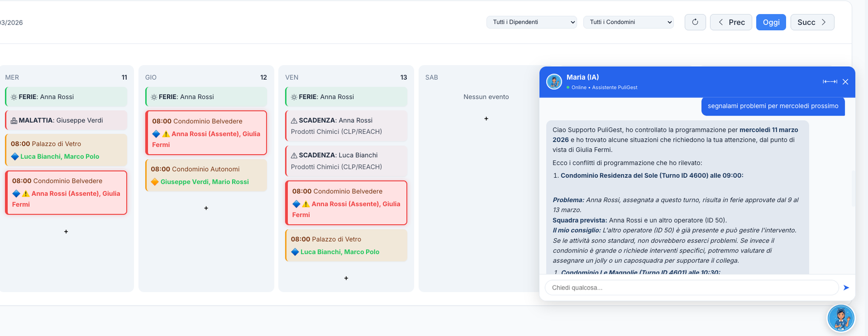Click the chat panel expand-width icon
The height and width of the screenshot is (336, 868).
click(829, 82)
